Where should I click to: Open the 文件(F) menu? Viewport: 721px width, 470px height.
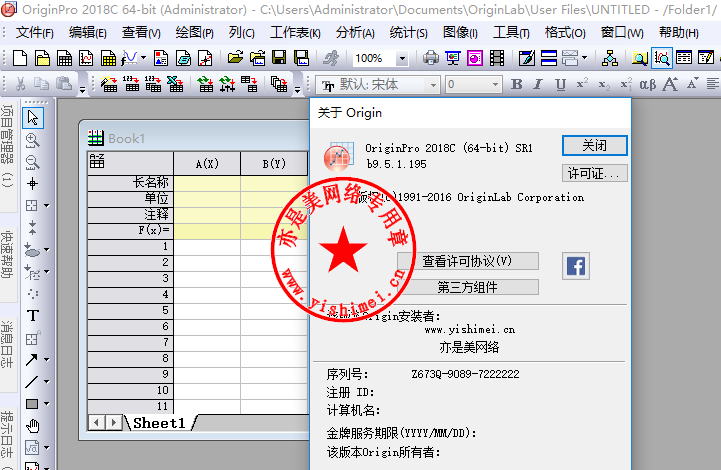(34, 33)
